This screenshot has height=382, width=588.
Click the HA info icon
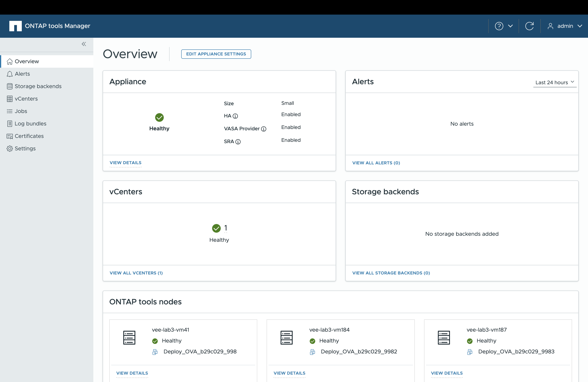[x=235, y=116]
